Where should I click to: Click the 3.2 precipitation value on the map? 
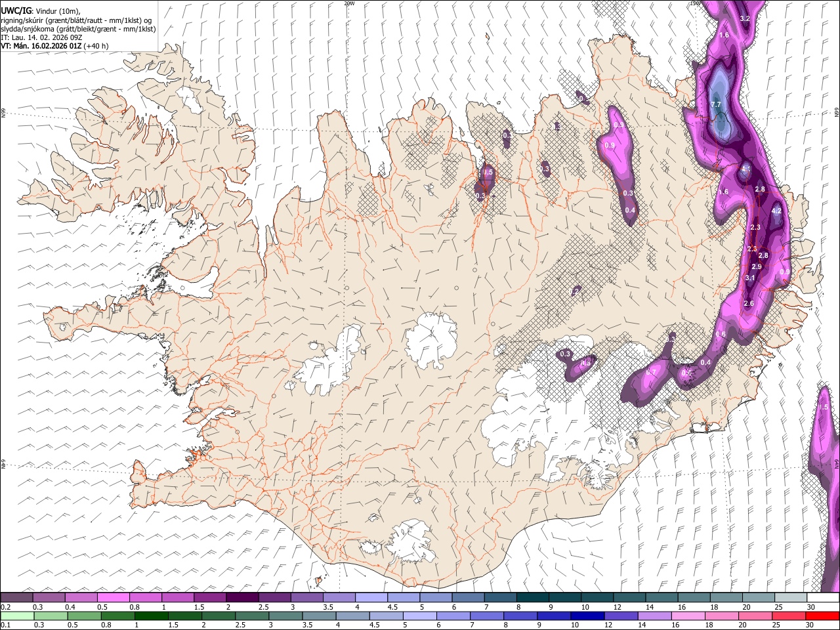click(744, 18)
